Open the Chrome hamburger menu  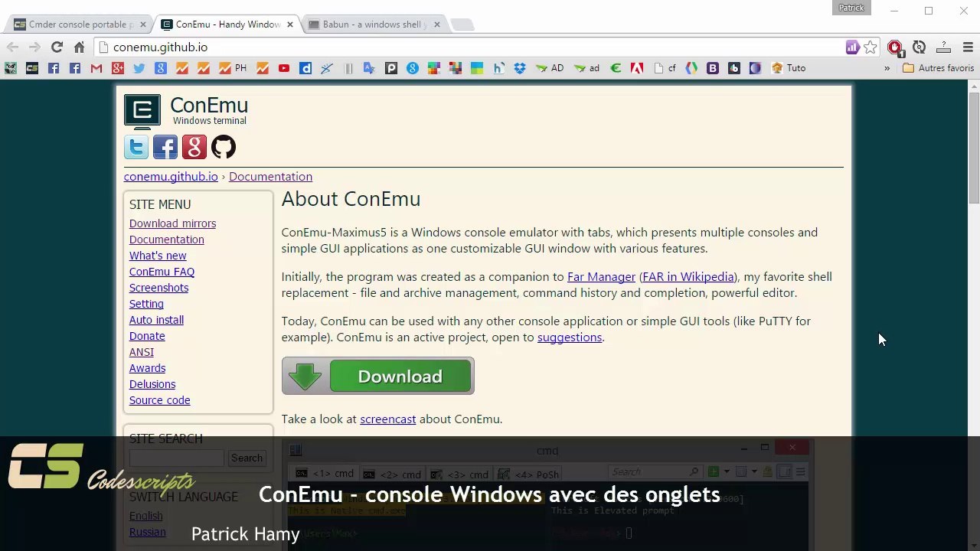pos(968,47)
